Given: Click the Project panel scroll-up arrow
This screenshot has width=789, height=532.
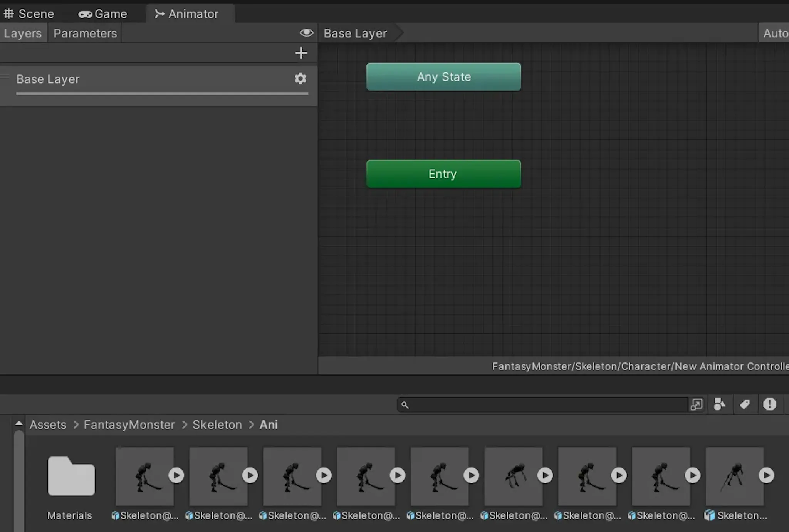Looking at the screenshot, I should pos(19,423).
